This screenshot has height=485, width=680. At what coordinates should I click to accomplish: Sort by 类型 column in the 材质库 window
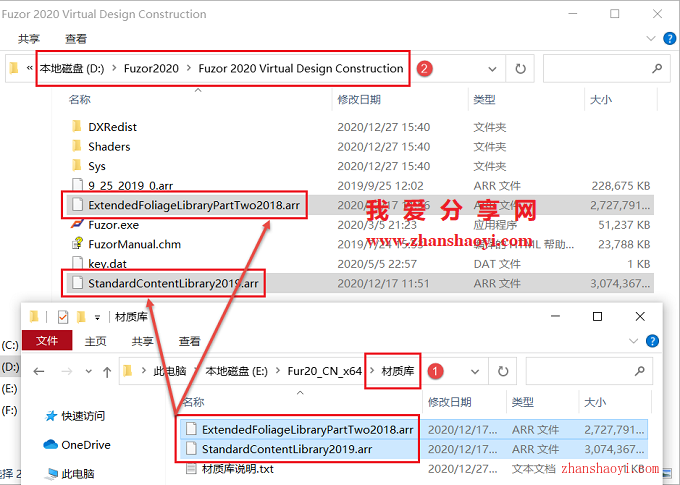pyautogui.click(x=523, y=402)
